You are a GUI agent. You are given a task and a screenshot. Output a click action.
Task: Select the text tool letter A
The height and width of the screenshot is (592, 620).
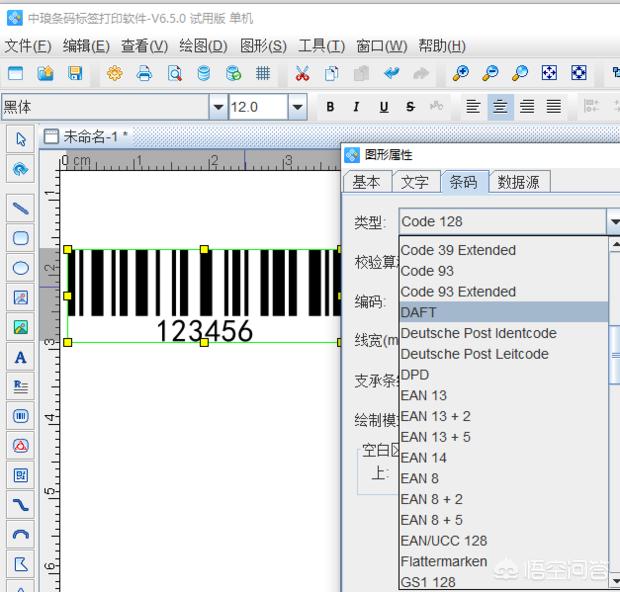[x=21, y=357]
